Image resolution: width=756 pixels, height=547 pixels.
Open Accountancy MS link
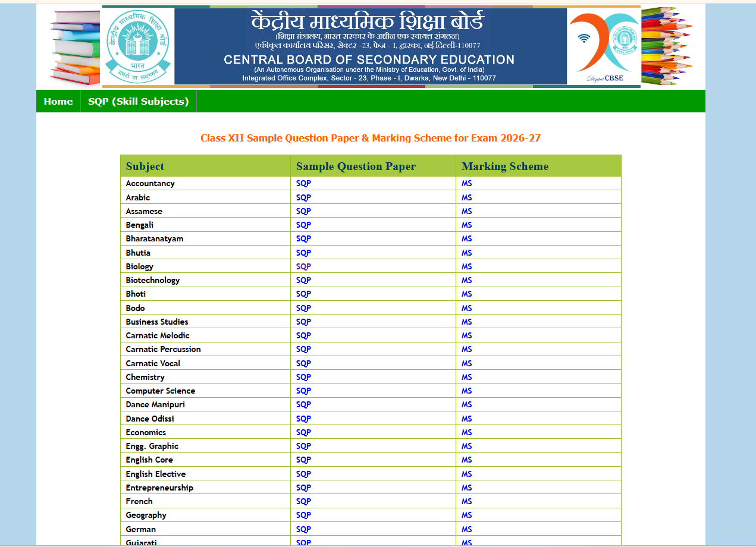coord(467,184)
